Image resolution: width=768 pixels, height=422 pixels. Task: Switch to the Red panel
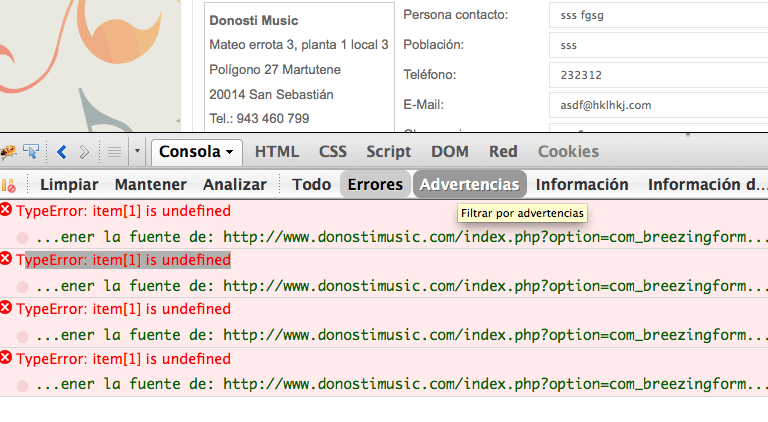(503, 152)
